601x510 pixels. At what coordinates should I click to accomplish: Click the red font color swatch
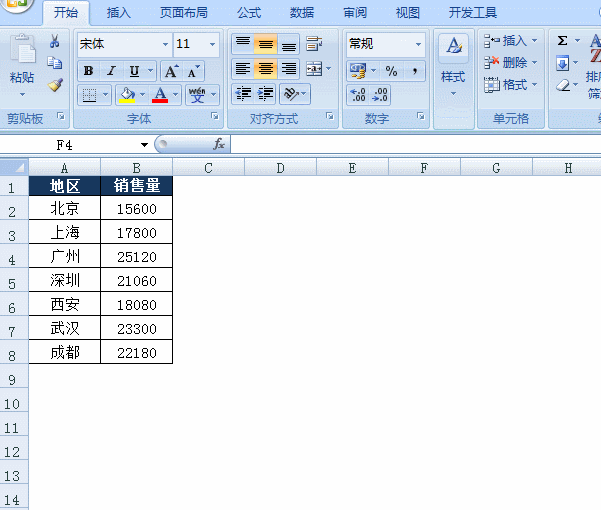(160, 95)
